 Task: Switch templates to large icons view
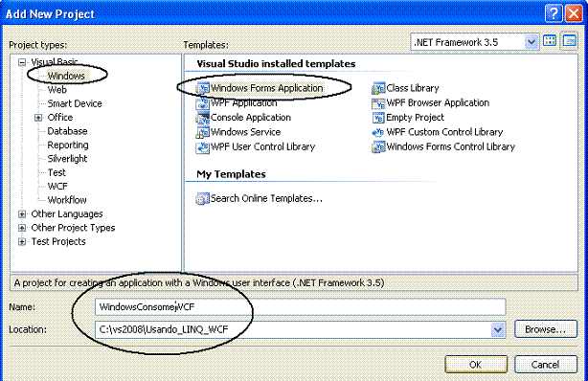tap(550, 41)
